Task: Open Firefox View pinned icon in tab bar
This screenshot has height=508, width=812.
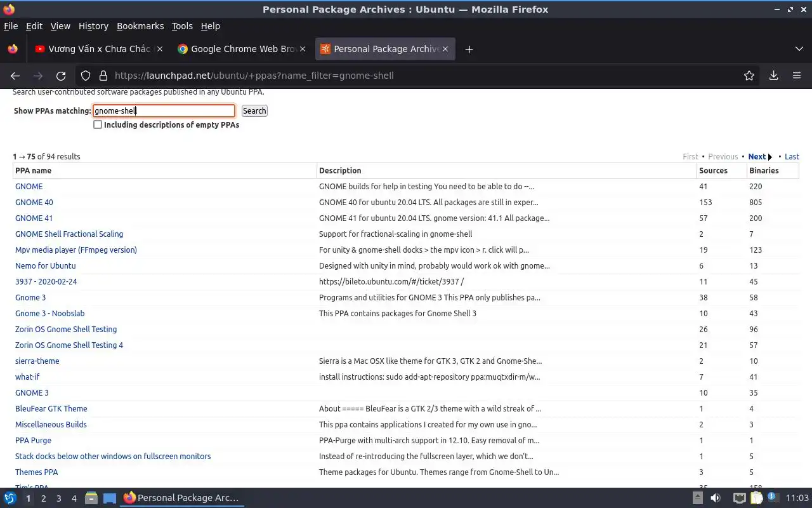Action: pyautogui.click(x=13, y=49)
